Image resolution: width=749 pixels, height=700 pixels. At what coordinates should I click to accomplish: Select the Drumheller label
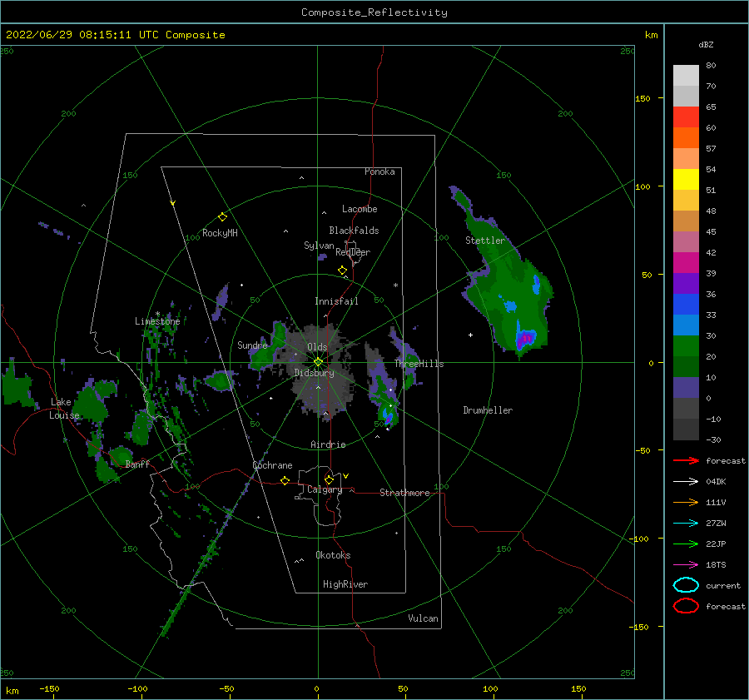(x=488, y=410)
